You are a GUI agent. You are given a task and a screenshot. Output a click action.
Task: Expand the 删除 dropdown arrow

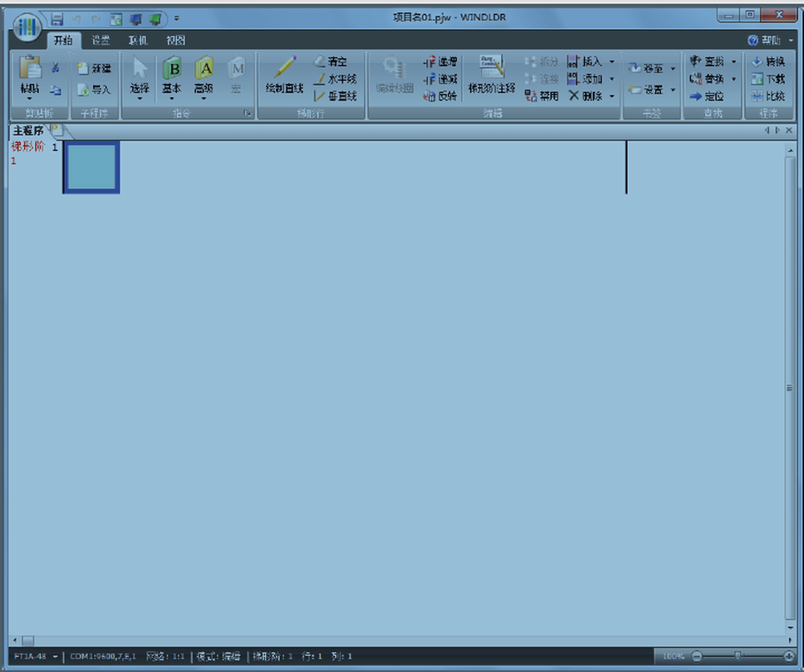[x=612, y=96]
